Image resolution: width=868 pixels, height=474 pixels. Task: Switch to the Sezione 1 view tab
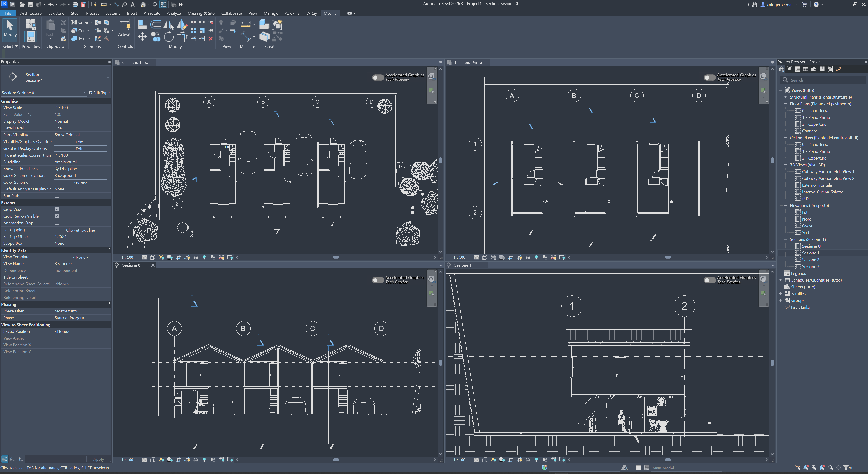(462, 265)
